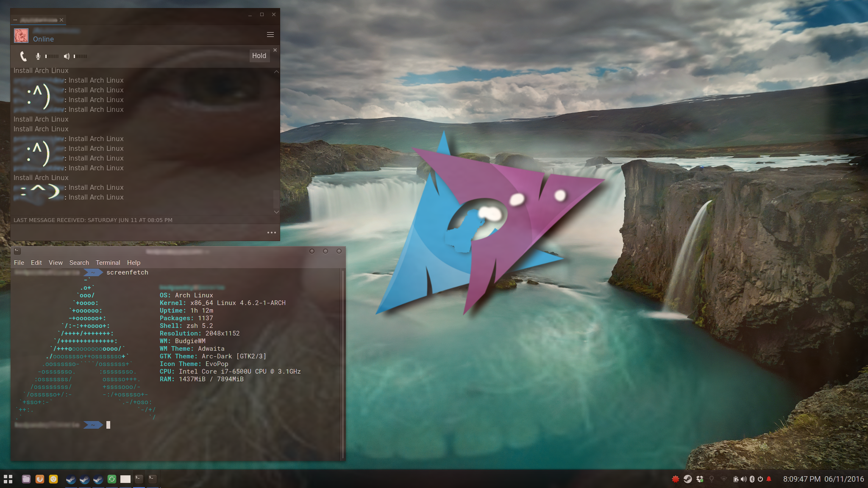868x488 pixels.
Task: Mute the microphone in Steam chat
Action: tap(38, 56)
